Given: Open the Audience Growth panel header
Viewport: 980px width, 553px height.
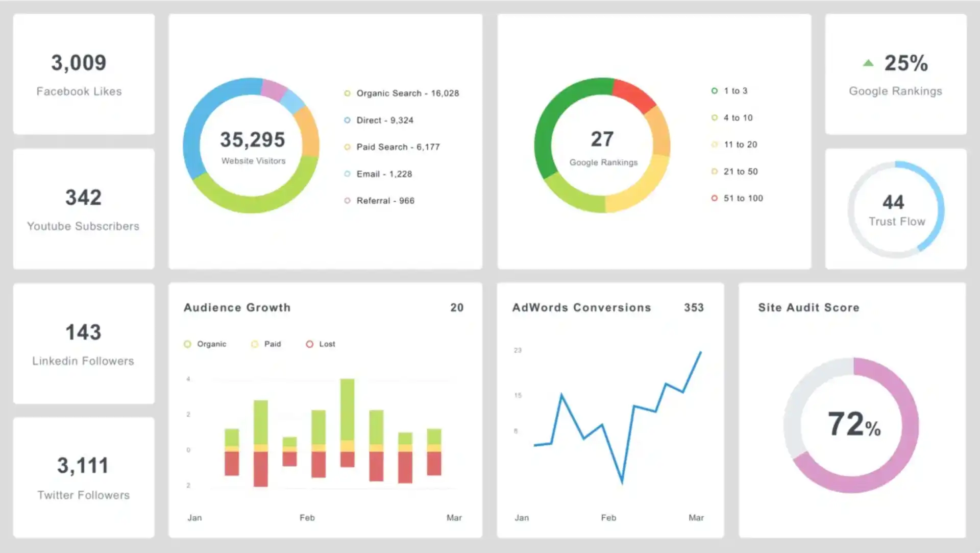Looking at the screenshot, I should click(x=237, y=307).
